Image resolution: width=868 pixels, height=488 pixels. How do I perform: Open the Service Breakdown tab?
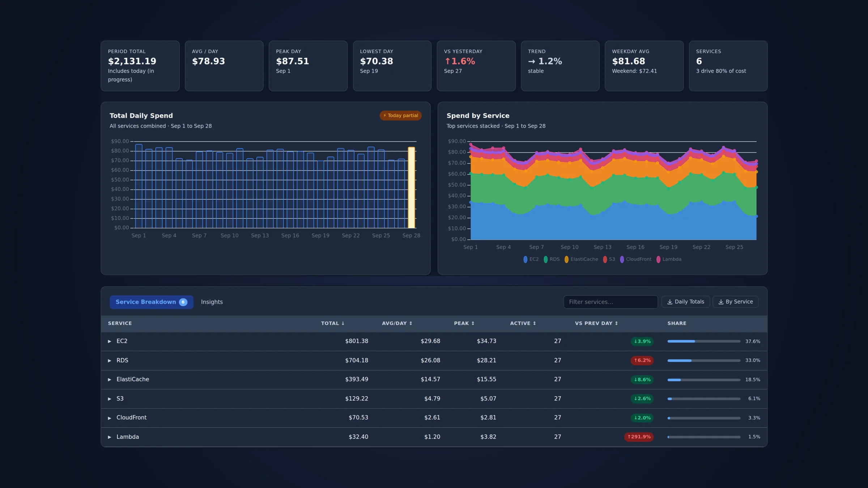tap(151, 302)
